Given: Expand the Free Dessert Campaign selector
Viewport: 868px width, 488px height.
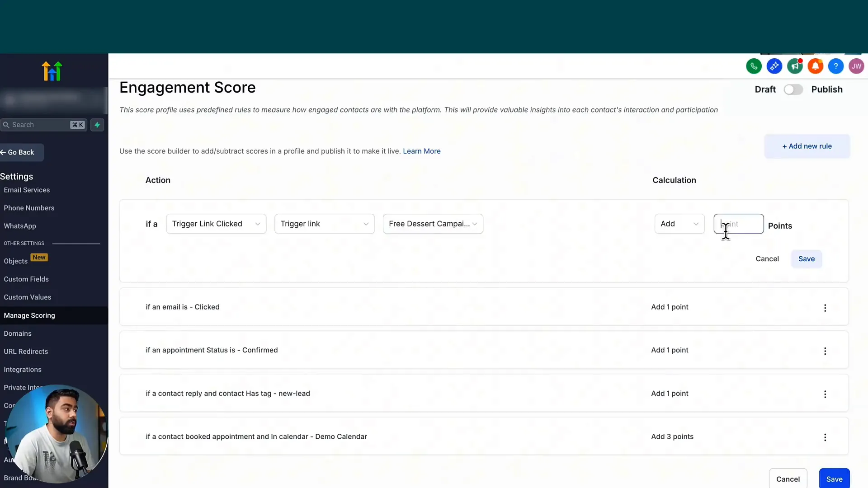Looking at the screenshot, I should coord(433,223).
